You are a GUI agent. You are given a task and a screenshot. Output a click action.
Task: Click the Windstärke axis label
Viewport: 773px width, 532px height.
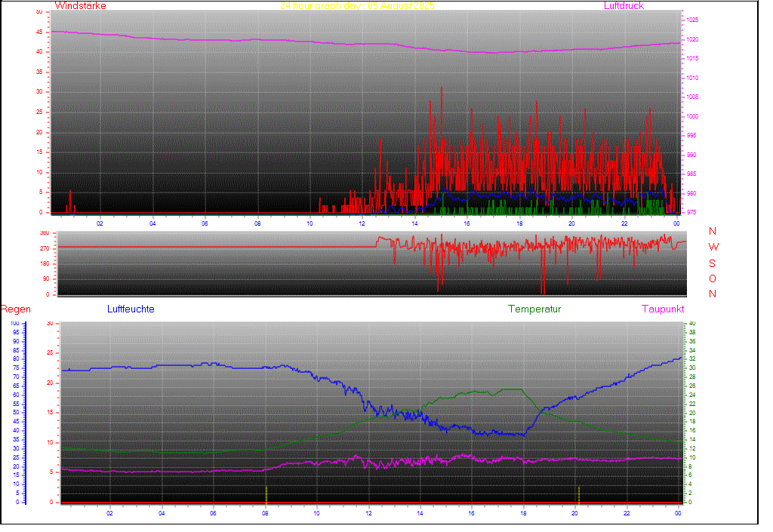(81, 6)
